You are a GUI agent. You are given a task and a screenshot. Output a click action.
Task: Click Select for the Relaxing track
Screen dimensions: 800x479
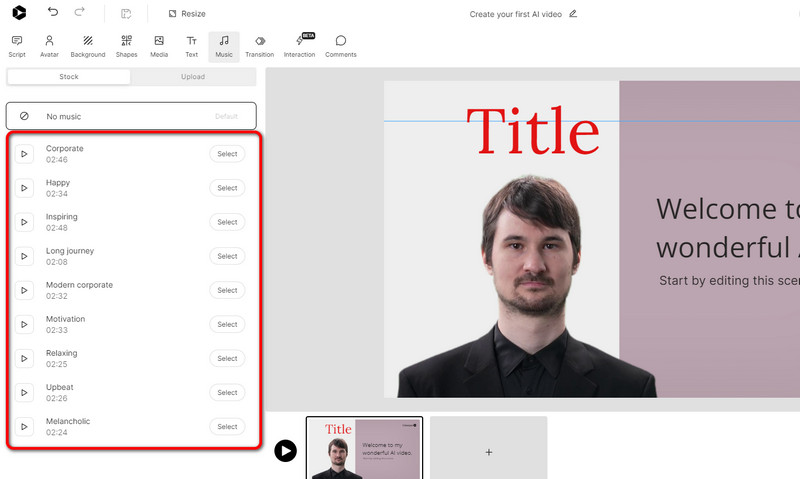coord(227,358)
